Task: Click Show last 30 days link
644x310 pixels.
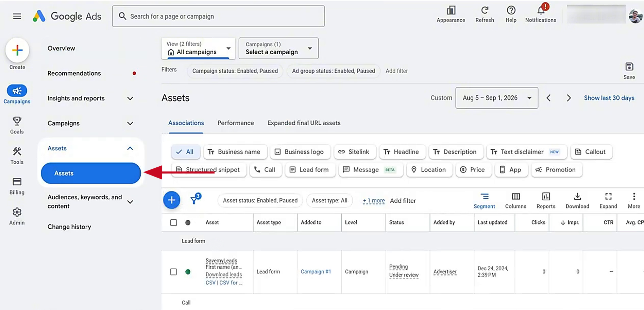Action: click(x=609, y=98)
